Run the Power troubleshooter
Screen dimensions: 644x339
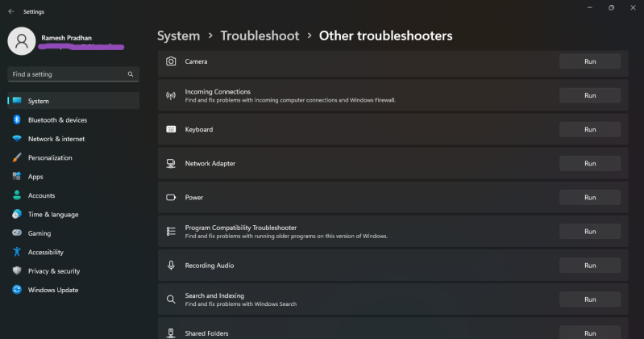590,198
